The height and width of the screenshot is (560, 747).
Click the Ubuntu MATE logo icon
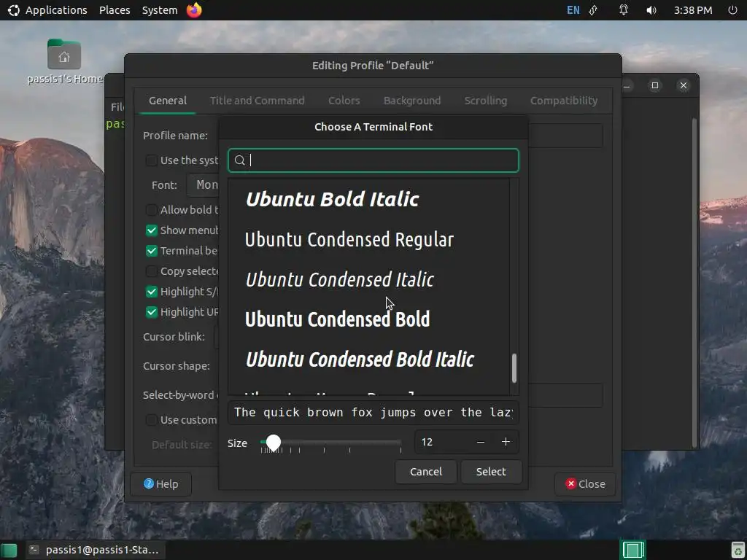tap(13, 10)
